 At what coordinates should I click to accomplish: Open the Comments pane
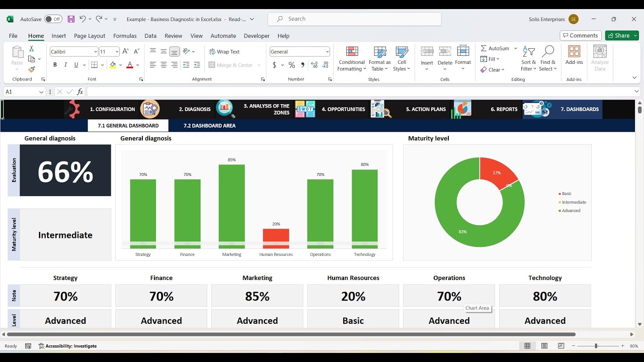click(x=580, y=36)
